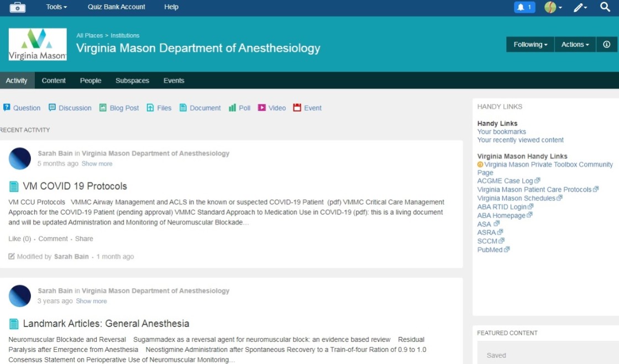Open the pencil create menu
619x364 pixels.
[x=580, y=7]
